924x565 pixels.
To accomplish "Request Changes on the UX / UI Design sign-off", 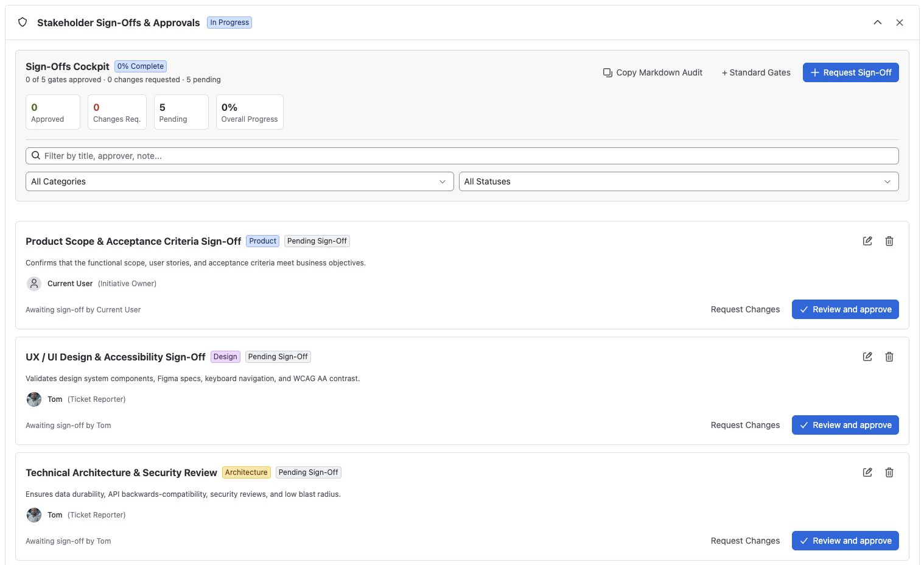I will coord(745,425).
